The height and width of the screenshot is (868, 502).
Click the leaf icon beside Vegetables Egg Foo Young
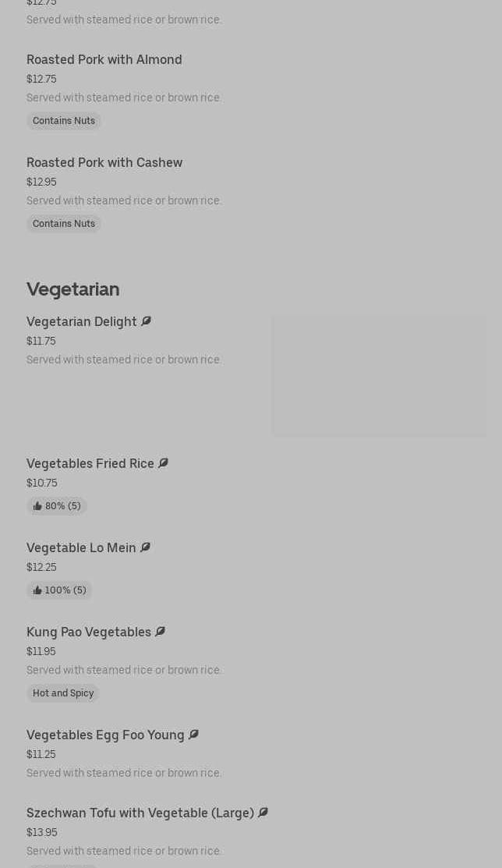pyautogui.click(x=193, y=735)
